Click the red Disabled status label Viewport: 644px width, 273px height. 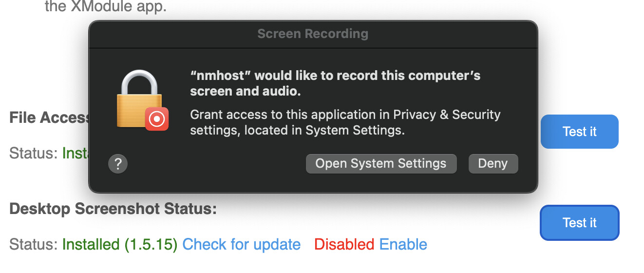point(344,244)
